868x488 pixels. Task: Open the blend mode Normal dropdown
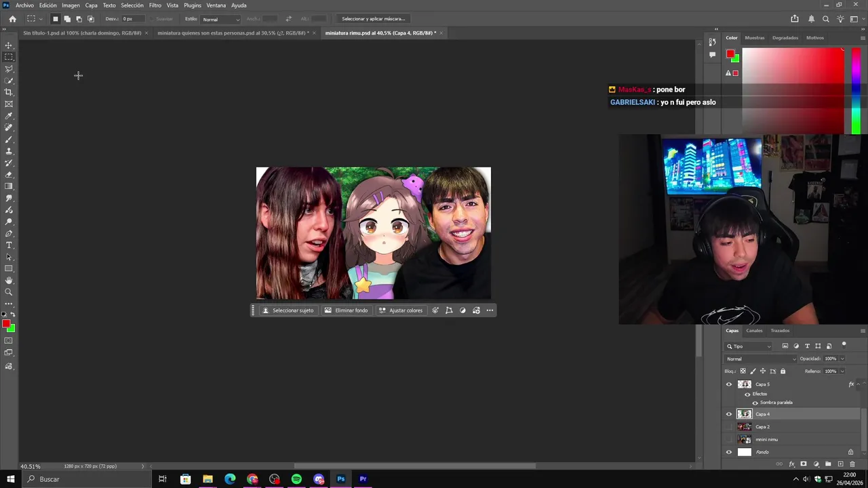[760, 359]
